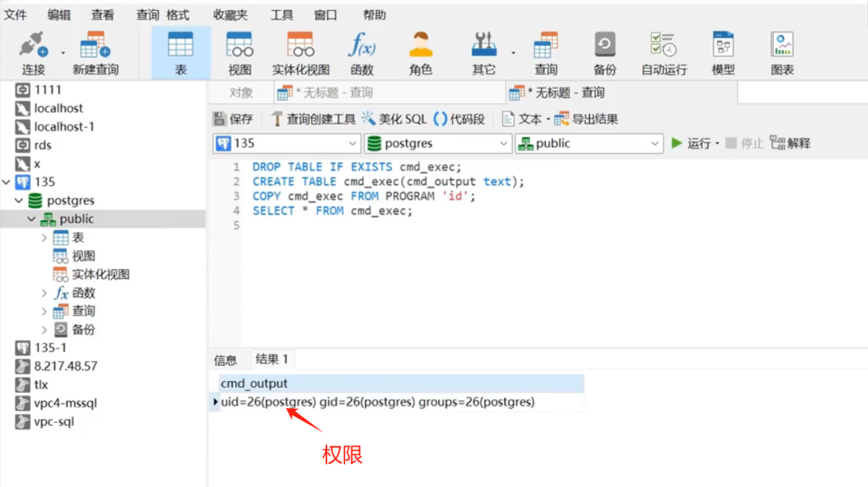
Task: Open the 文件 (File) menu
Action: pos(15,15)
